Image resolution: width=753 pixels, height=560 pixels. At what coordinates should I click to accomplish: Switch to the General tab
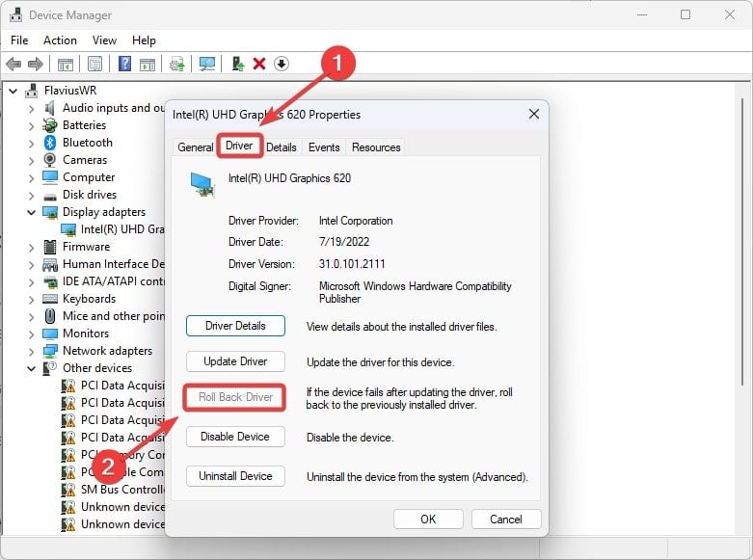pos(196,147)
